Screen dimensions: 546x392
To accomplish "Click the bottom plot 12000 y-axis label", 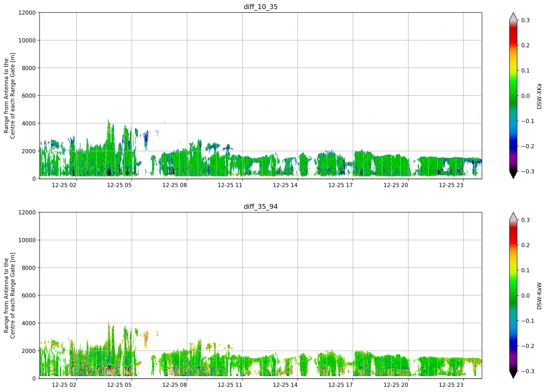I will pos(27,212).
